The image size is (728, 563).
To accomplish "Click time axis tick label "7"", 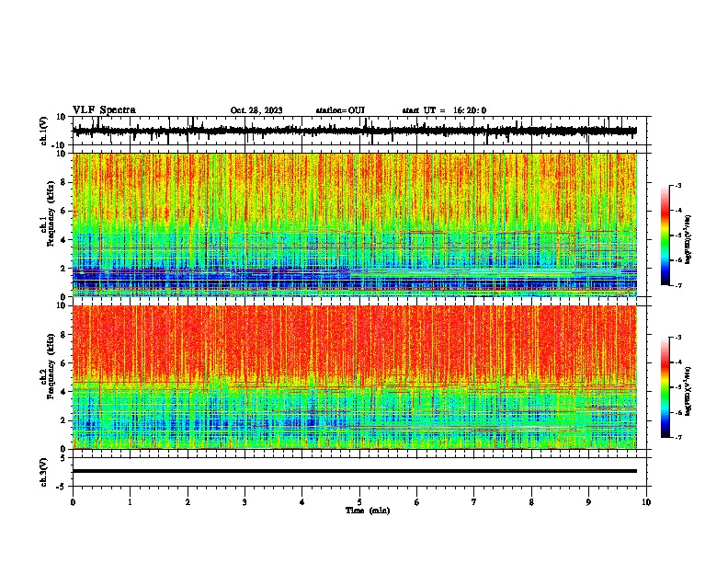I will coord(474,502).
